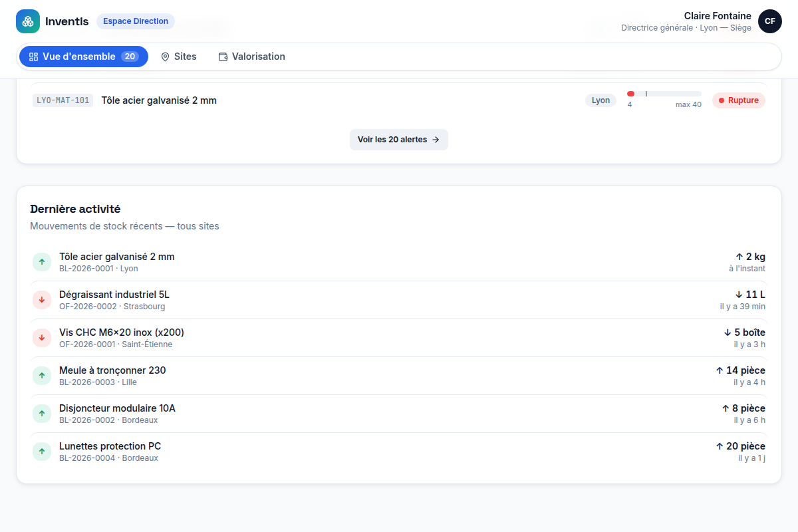
Task: Click the LYO-MAT-101 reference code
Action: pos(63,100)
